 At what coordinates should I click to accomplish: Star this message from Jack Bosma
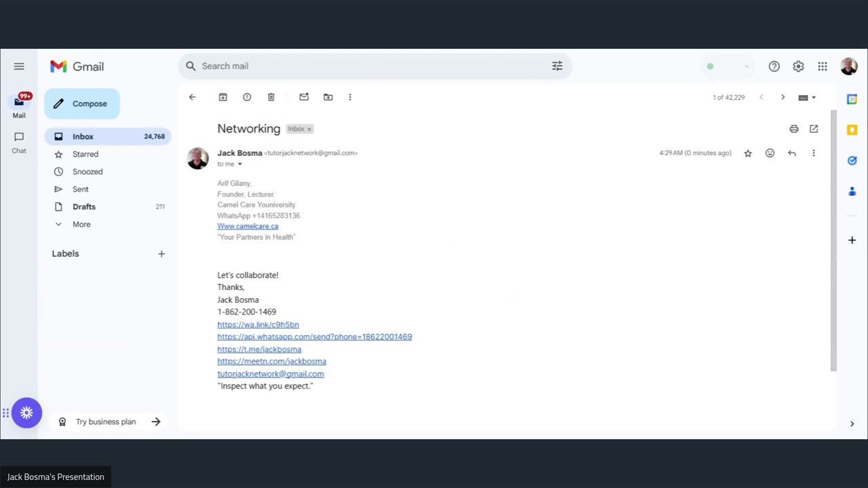pyautogui.click(x=748, y=153)
